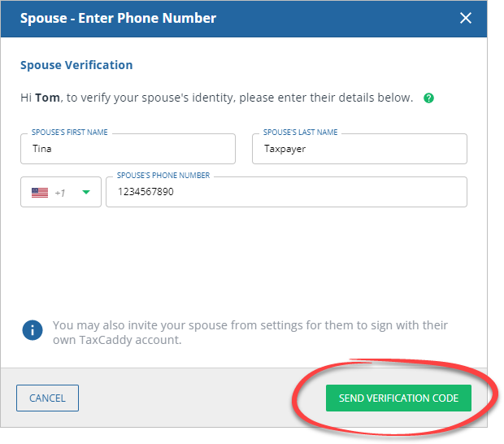This screenshot has height=444, width=504.
Task: Click the Spouse Verification heading
Action: [76, 65]
